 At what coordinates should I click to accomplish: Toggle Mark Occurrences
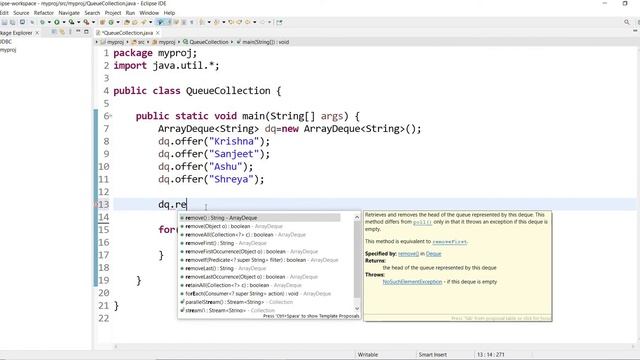tap(169, 22)
